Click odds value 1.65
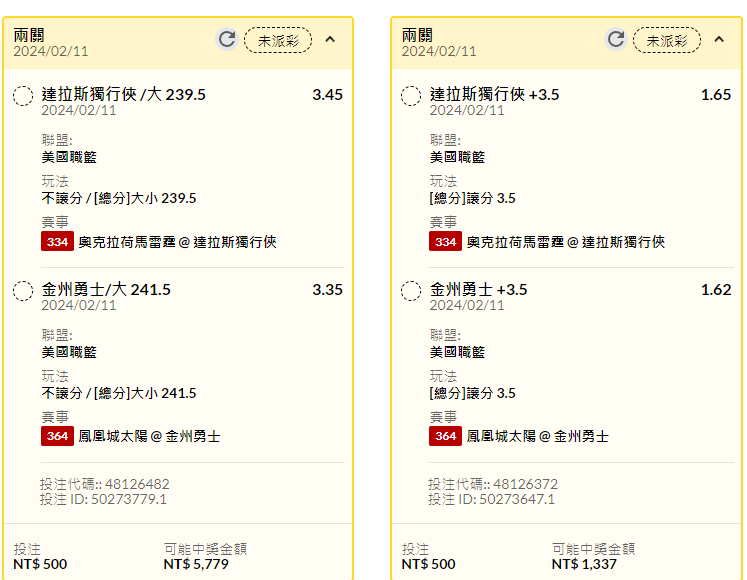747x580 pixels. tap(716, 94)
